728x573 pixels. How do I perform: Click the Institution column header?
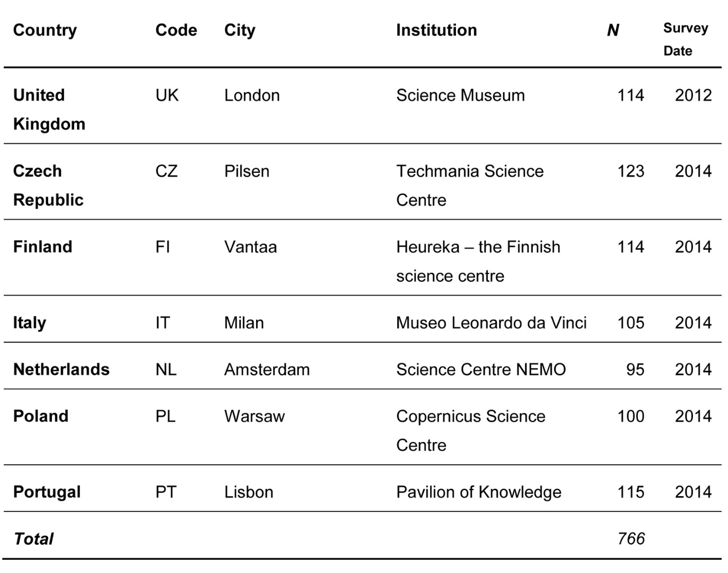pyautogui.click(x=436, y=30)
